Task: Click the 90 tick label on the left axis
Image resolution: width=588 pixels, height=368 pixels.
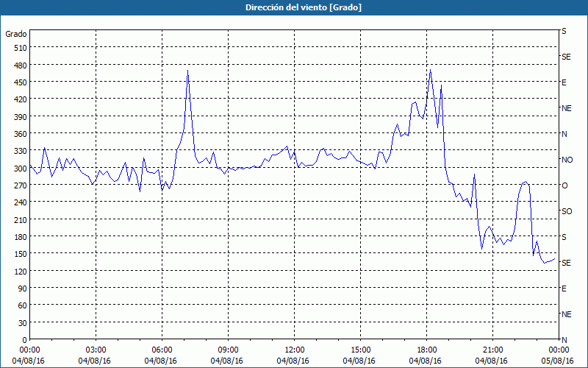Action: click(24, 289)
